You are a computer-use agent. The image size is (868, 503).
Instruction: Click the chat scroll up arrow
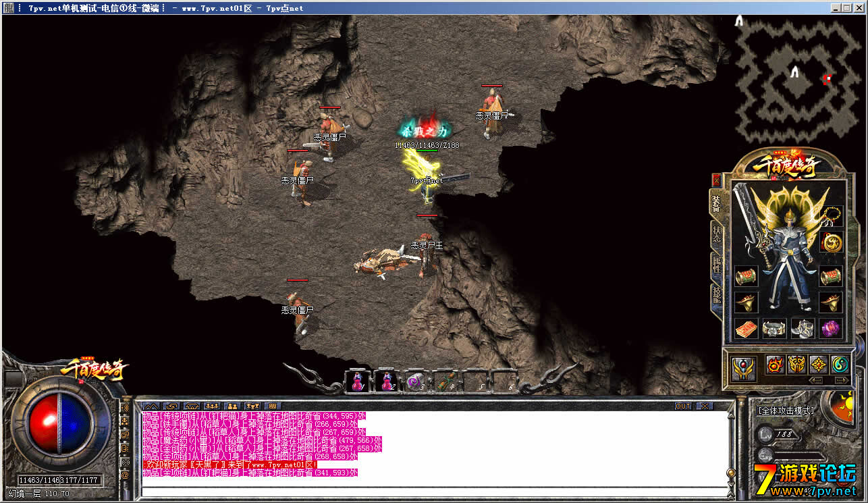point(732,415)
